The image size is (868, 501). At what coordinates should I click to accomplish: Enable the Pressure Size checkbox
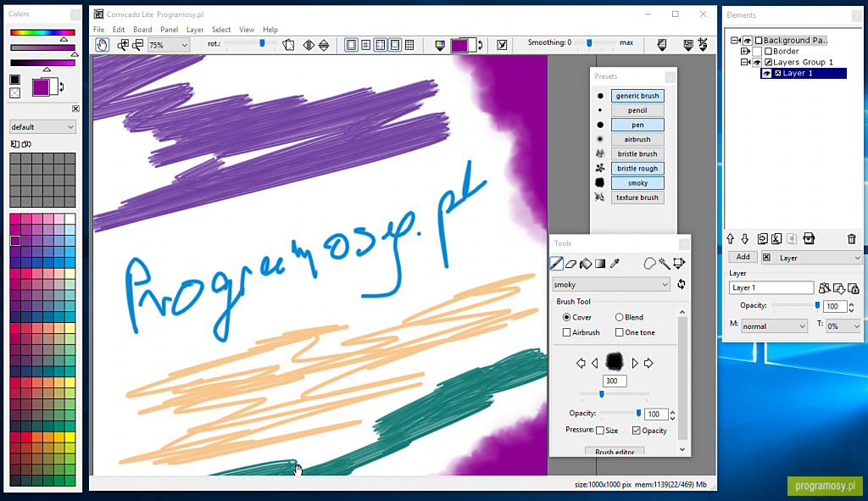tap(600, 430)
